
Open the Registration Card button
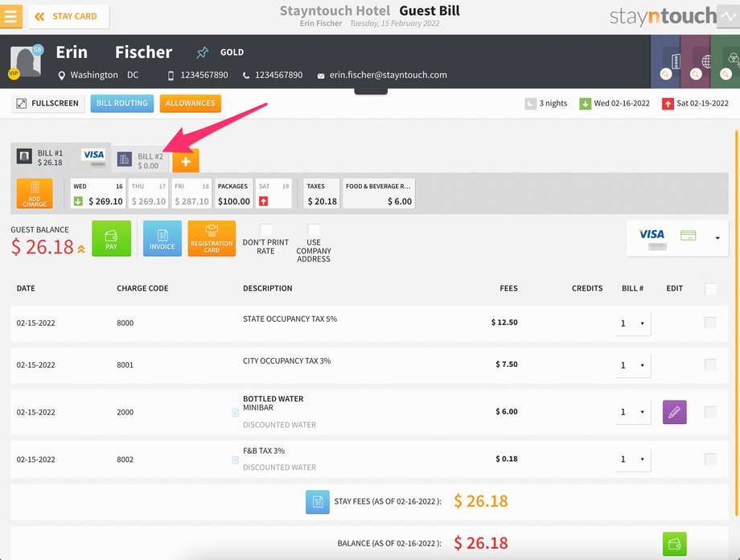coord(212,238)
